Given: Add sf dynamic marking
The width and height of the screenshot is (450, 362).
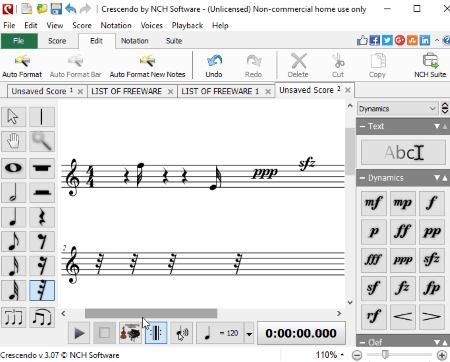Looking at the screenshot, I should tap(374, 288).
